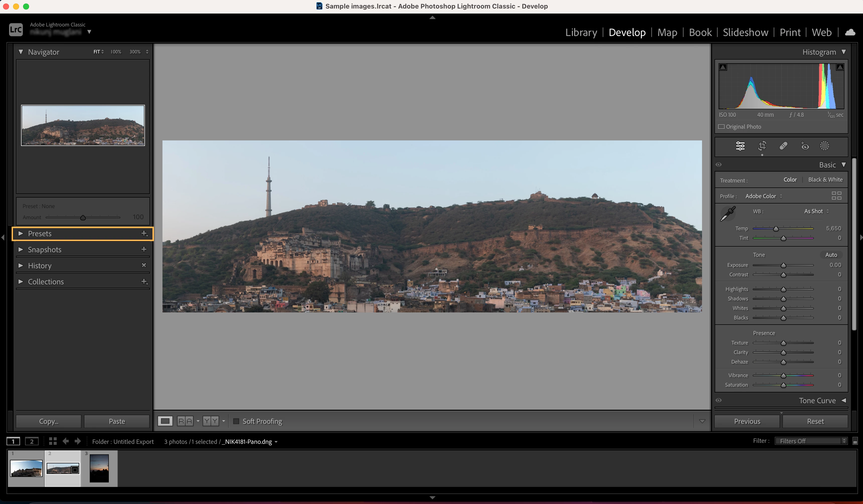Toggle the Original Photo checkbox
The width and height of the screenshot is (863, 504).
[x=722, y=127]
